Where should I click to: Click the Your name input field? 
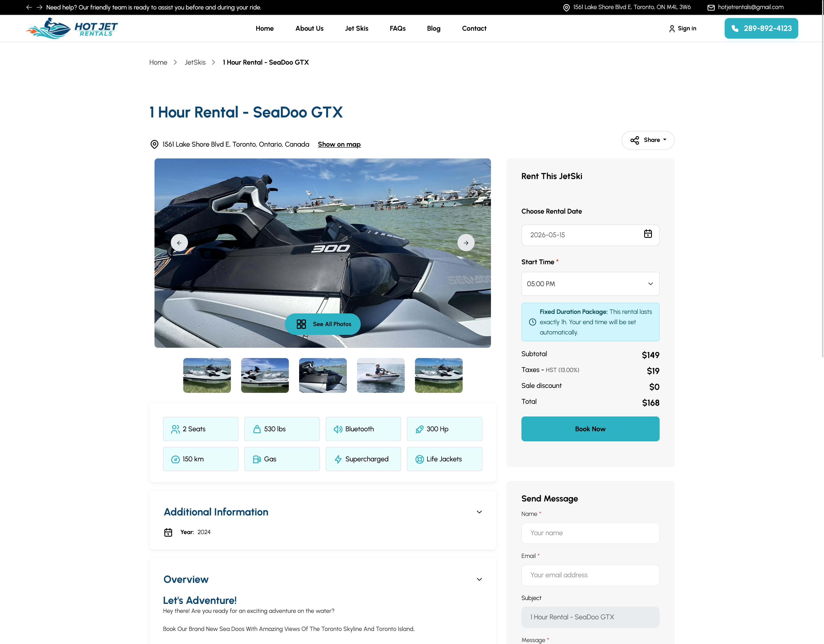coord(590,533)
